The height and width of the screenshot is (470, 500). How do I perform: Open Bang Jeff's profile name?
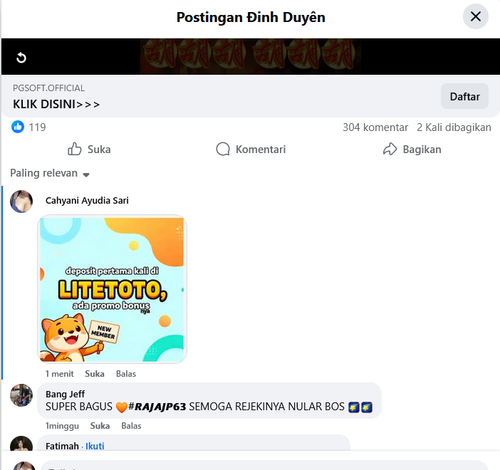click(x=65, y=394)
